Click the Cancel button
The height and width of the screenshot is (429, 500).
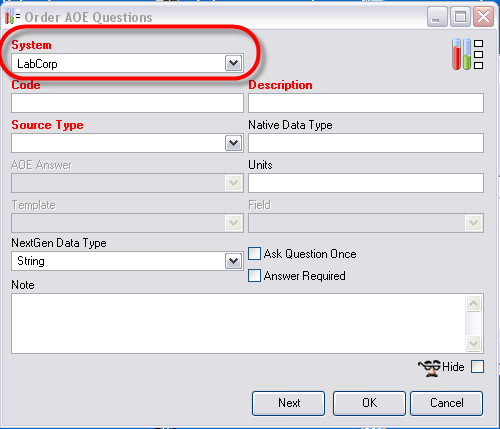(x=447, y=403)
